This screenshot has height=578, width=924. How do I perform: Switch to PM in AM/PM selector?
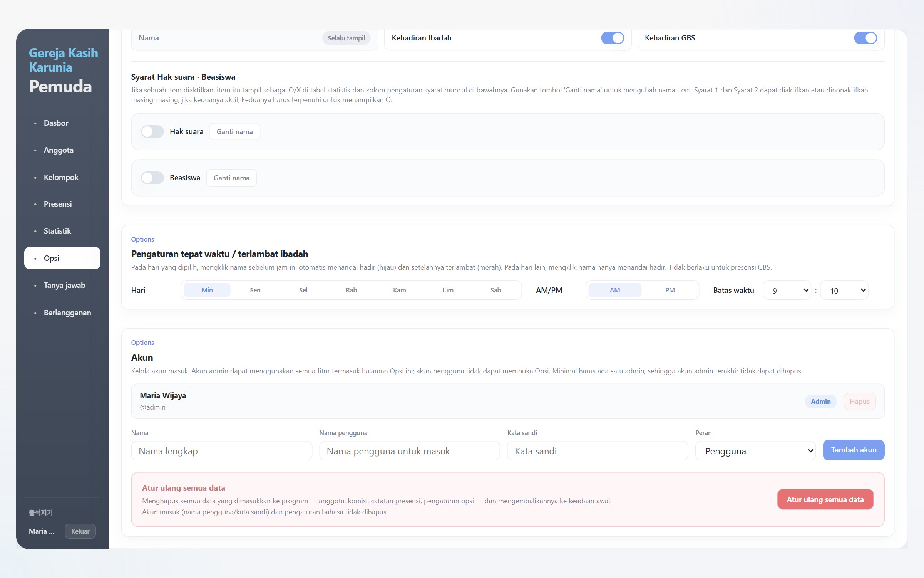click(670, 290)
